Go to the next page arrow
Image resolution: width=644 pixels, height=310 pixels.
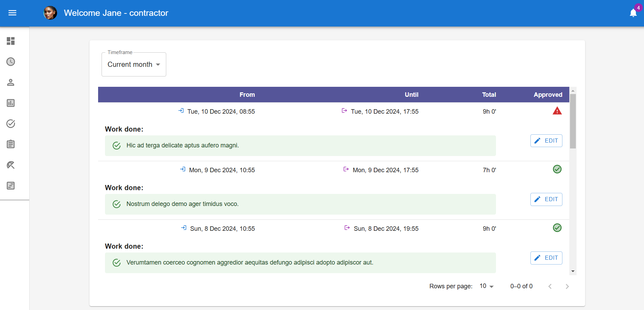567,286
